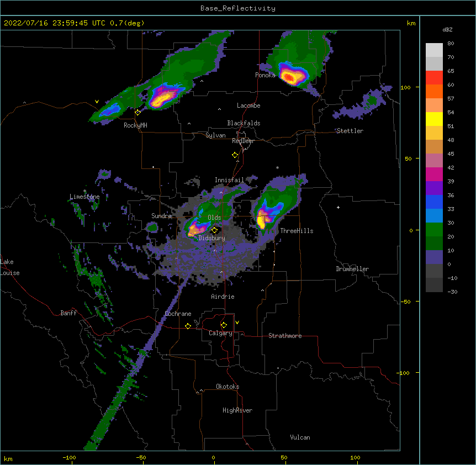Click the asterisk marker above Limestone label
Viewport: 476px width, 465px height.
point(85,191)
